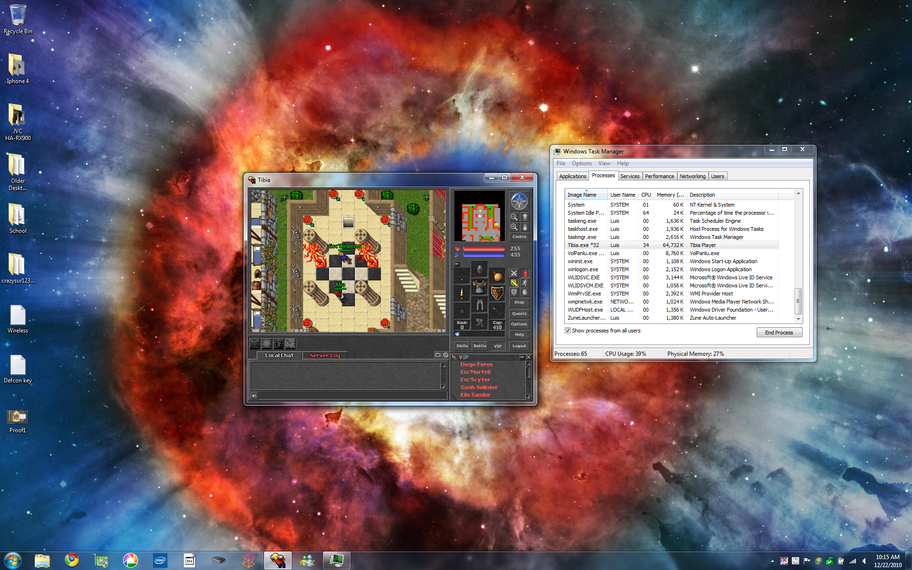Click the Stop button in Tibia
The height and width of the screenshot is (570, 912).
click(x=519, y=302)
